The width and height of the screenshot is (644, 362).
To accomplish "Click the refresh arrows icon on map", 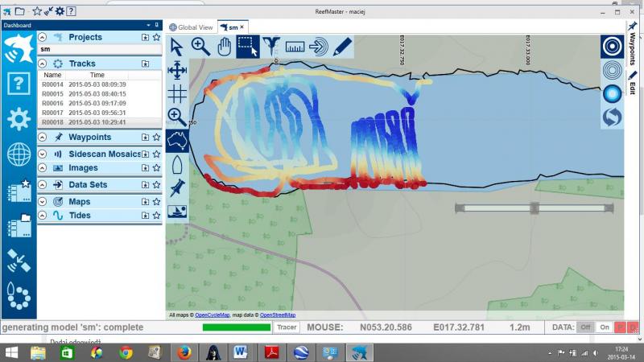I will (x=612, y=117).
